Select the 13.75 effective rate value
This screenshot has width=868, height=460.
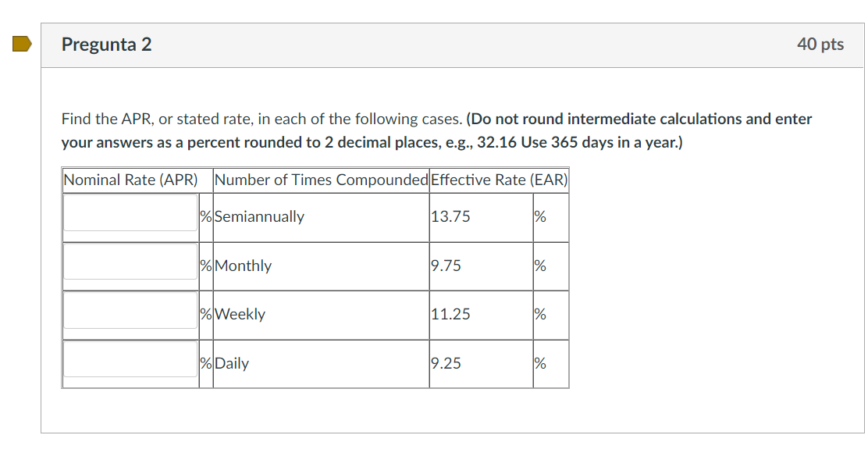point(450,217)
